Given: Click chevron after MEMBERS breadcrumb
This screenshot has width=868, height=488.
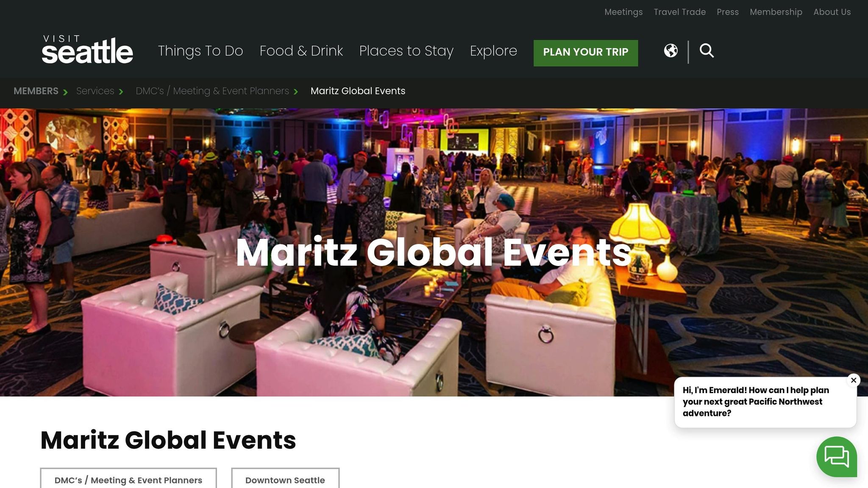Looking at the screenshot, I should (65, 92).
